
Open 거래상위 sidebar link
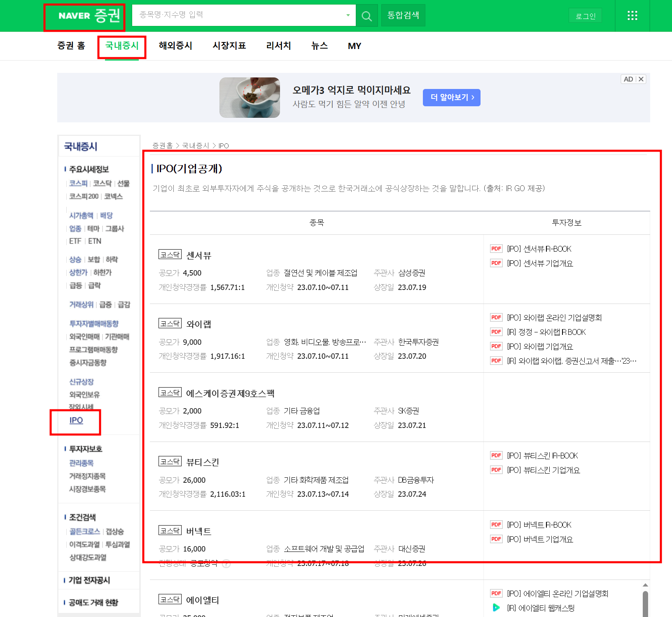81,304
